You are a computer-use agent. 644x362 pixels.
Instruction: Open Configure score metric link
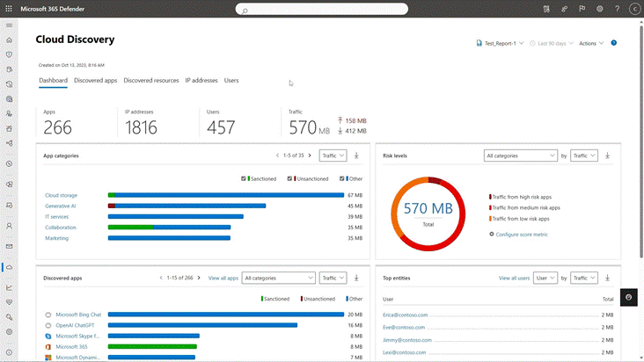[522, 234]
